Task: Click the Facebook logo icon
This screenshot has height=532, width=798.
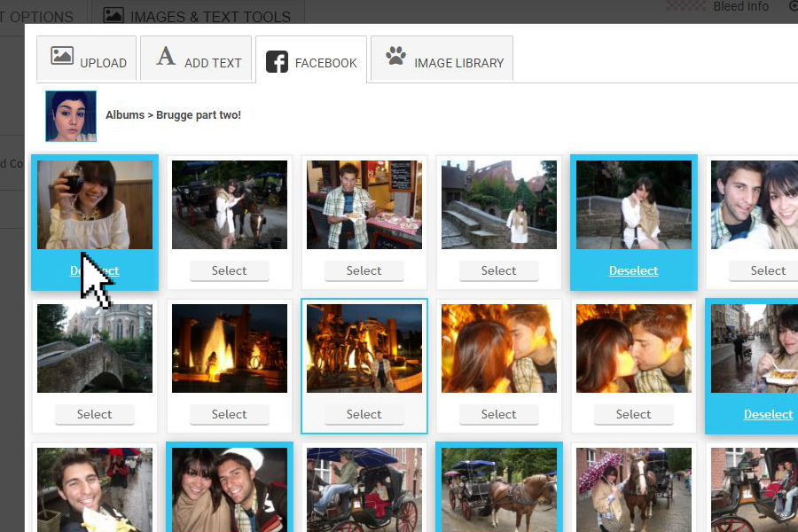Action: [x=277, y=61]
